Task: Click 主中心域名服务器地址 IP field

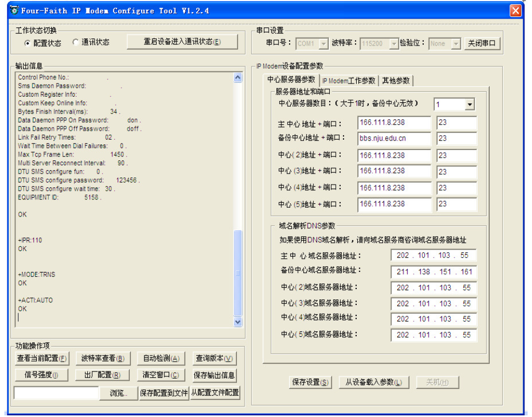Action: pyautogui.click(x=434, y=255)
